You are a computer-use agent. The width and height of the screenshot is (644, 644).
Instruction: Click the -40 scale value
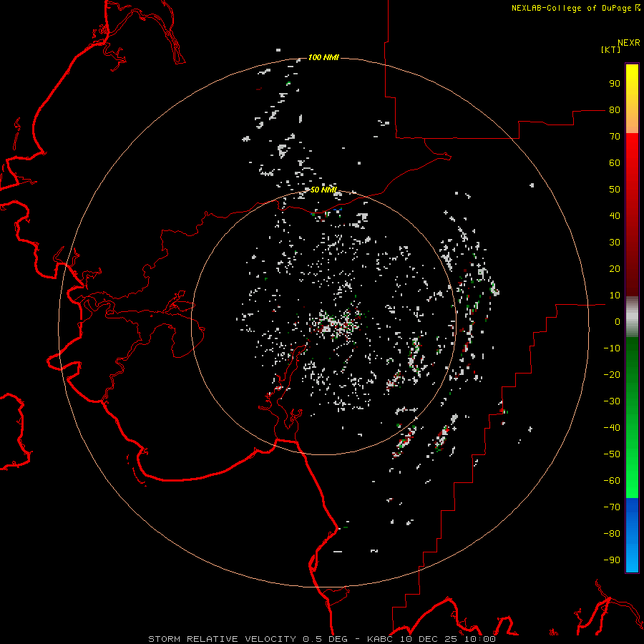click(612, 428)
